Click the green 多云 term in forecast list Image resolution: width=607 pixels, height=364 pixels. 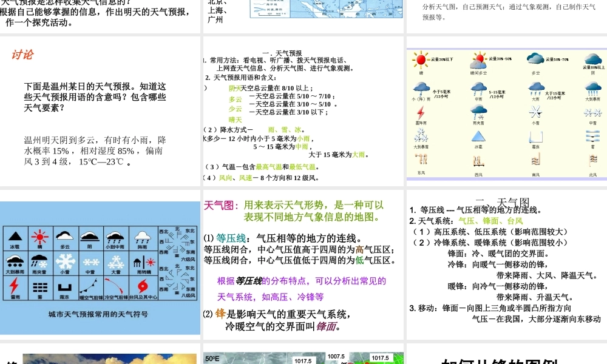click(235, 99)
